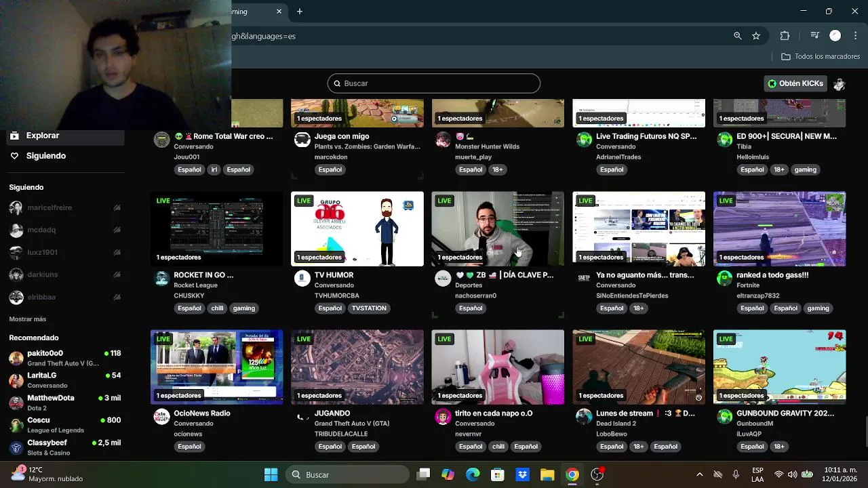Click nachoserran0 channel avatar icon
The width and height of the screenshot is (868, 488).
[x=443, y=279]
